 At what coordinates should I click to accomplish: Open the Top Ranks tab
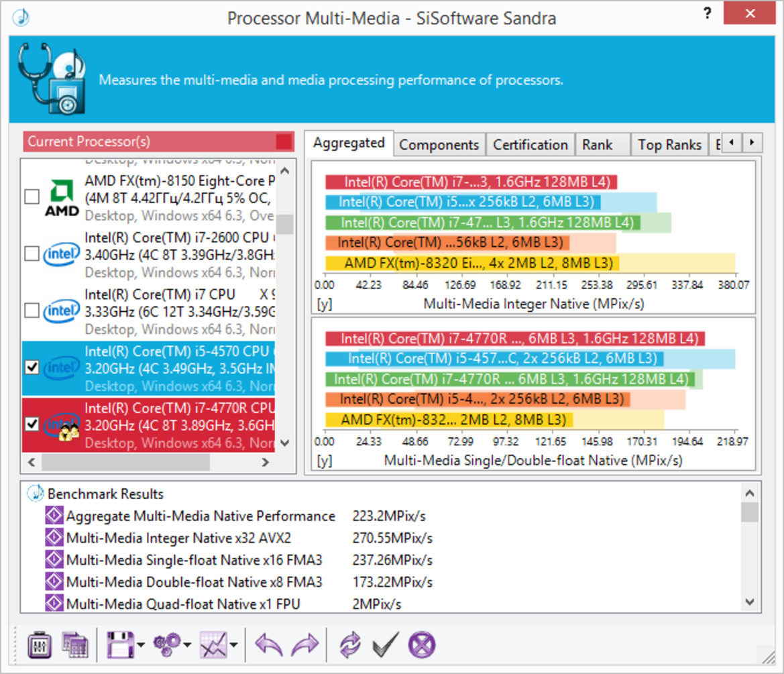[669, 145]
